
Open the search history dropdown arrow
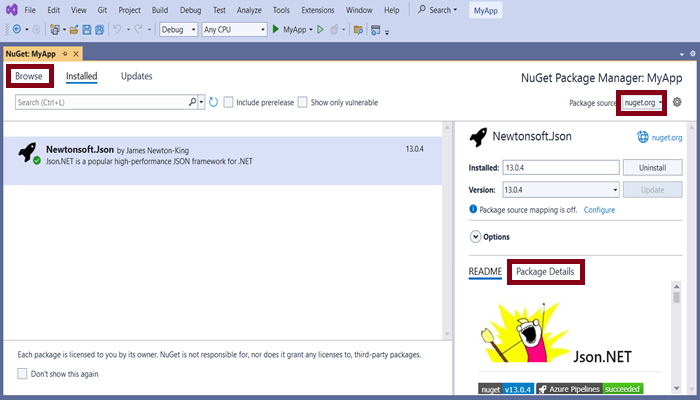click(201, 102)
